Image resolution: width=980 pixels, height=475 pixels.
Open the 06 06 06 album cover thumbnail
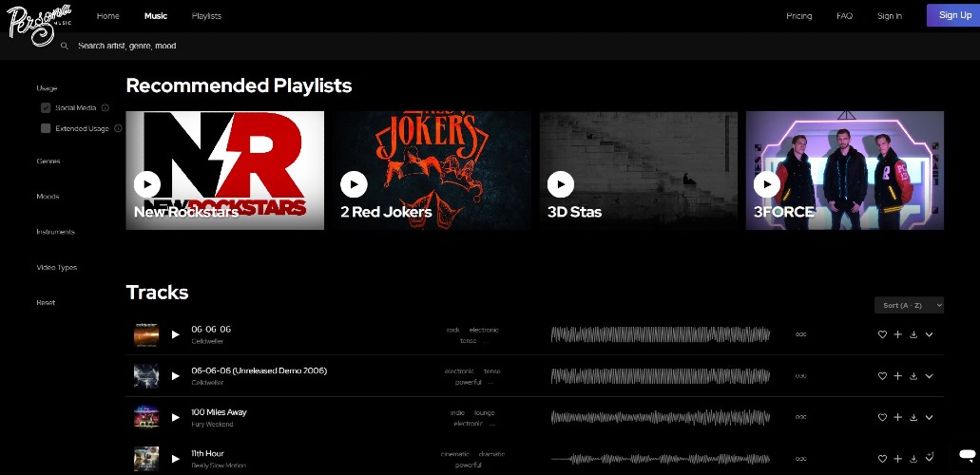(x=146, y=334)
